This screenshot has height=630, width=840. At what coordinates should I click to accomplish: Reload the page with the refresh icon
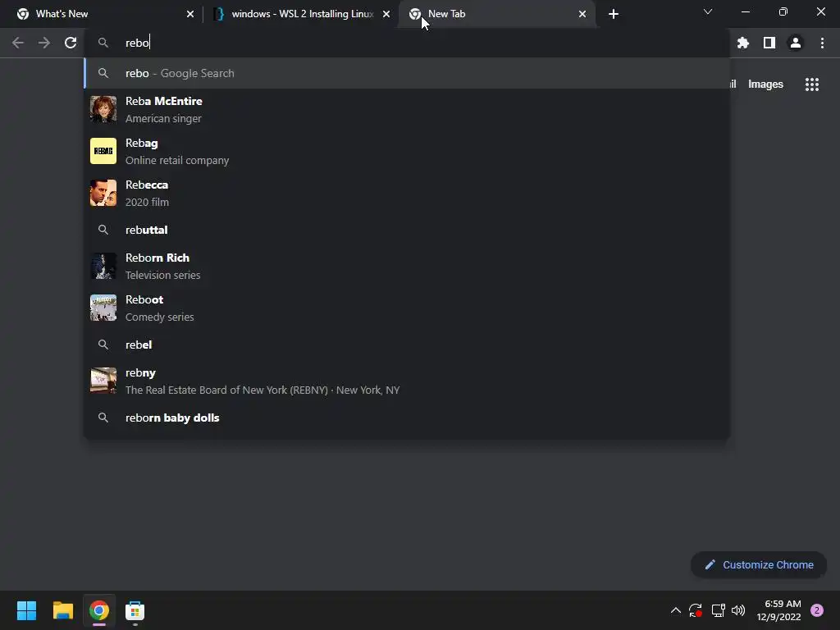71,43
